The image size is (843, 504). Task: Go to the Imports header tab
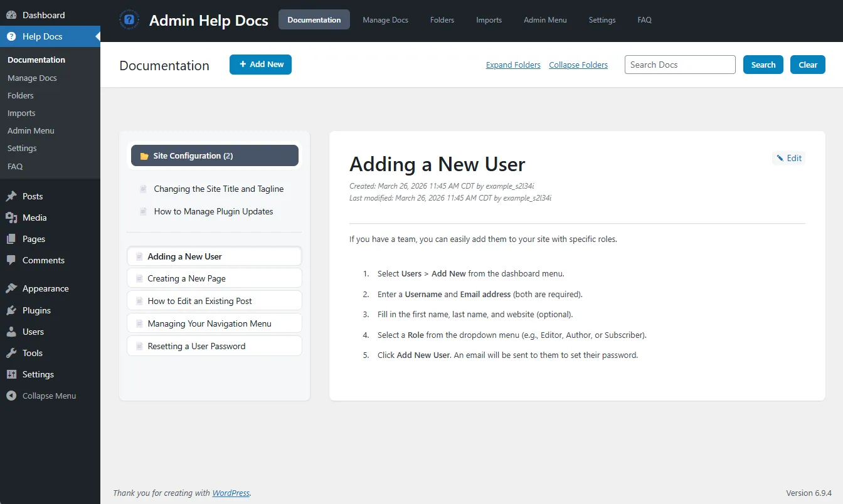tap(489, 20)
